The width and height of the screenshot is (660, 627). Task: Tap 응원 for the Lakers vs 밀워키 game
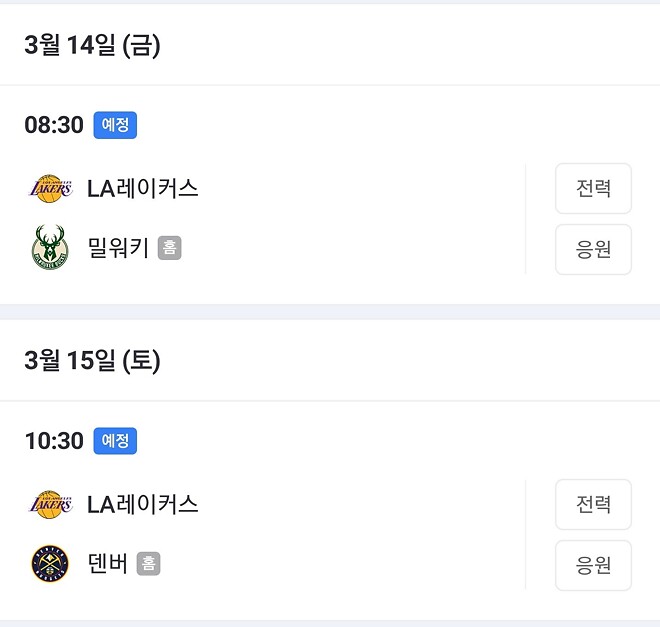(x=593, y=249)
